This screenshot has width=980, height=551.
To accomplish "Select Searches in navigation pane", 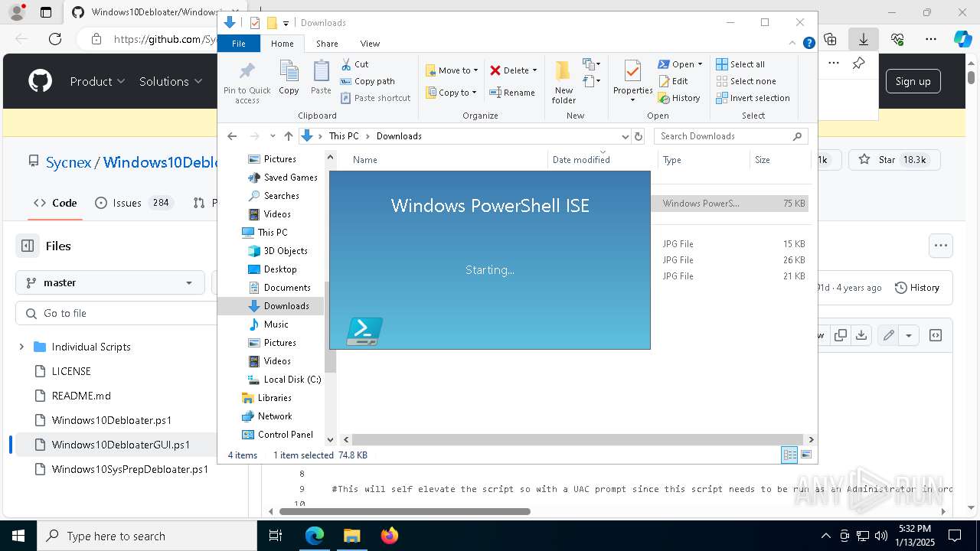I will click(x=281, y=196).
